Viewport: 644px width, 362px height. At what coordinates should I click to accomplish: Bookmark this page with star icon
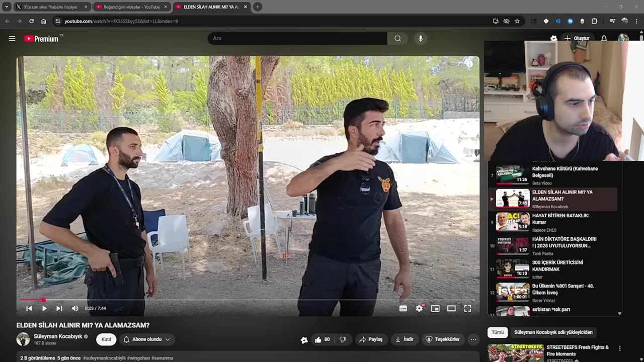point(517,21)
